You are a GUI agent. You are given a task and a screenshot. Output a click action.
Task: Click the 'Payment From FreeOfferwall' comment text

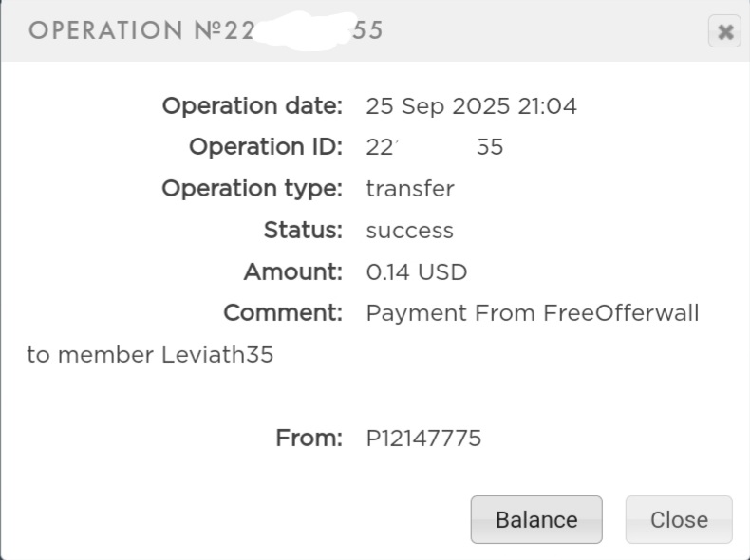tap(532, 313)
